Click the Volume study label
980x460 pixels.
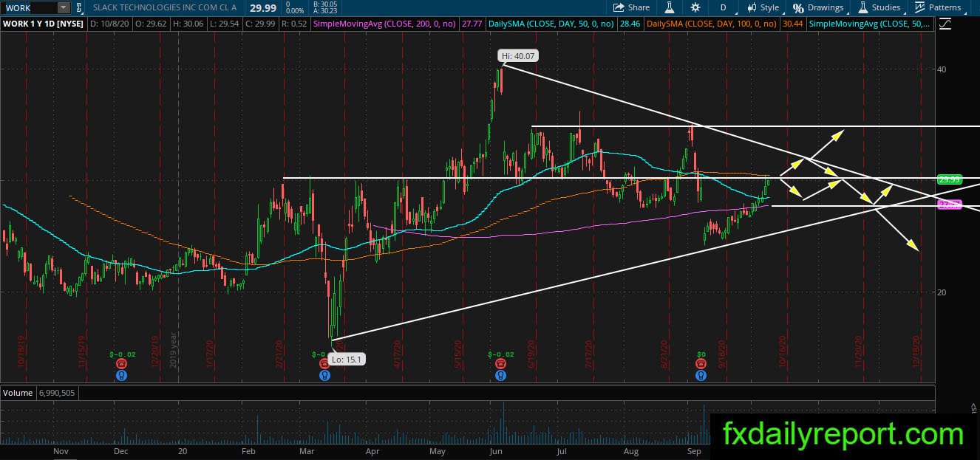pos(17,393)
